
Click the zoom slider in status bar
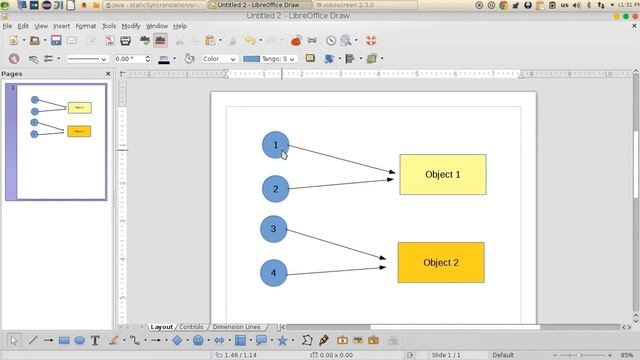pos(582,355)
